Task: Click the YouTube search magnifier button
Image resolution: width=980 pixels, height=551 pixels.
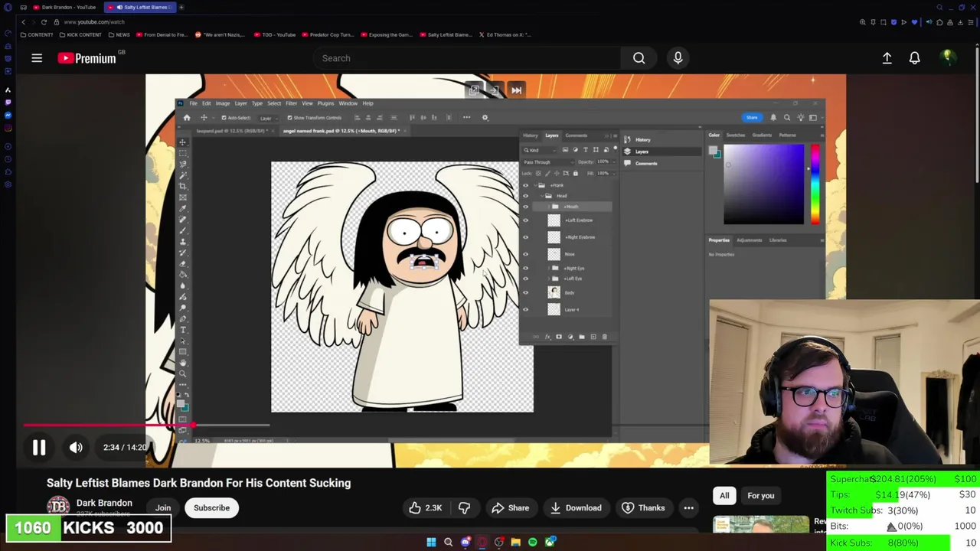Action: (x=639, y=58)
